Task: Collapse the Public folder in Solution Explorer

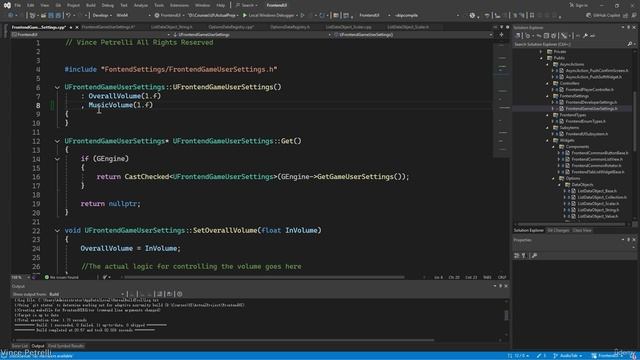Action: pos(541,58)
